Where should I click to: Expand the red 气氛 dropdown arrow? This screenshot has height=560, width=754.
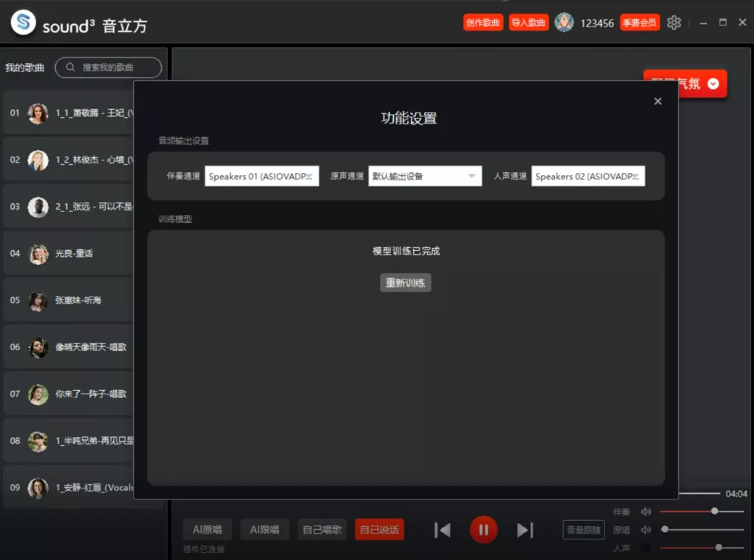pos(713,84)
